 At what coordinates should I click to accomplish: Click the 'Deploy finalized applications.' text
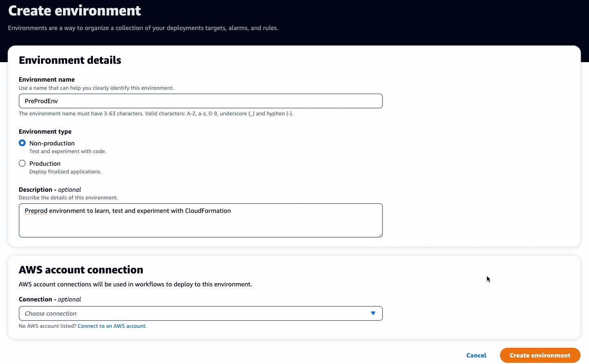[x=65, y=172]
